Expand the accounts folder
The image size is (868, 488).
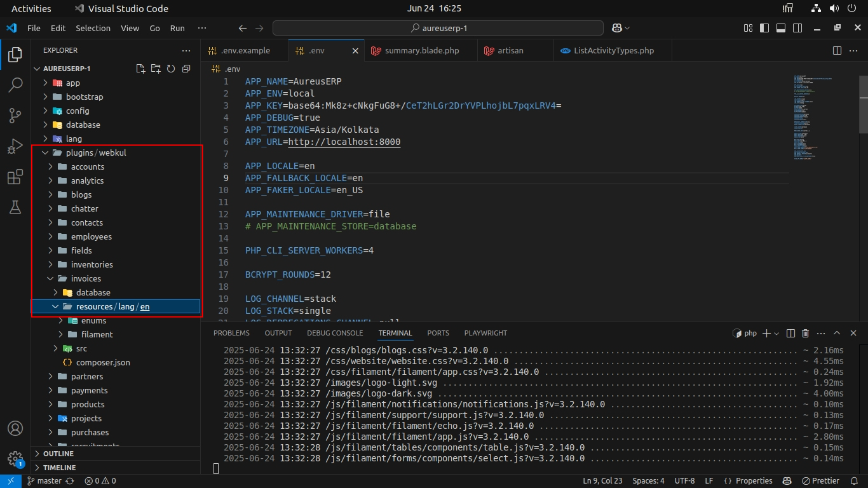coord(117,166)
